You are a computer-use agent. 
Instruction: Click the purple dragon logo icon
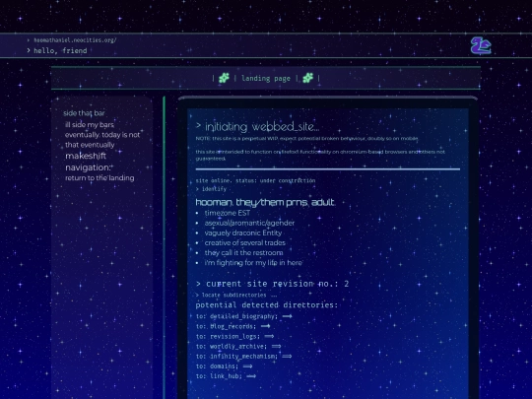click(x=481, y=45)
